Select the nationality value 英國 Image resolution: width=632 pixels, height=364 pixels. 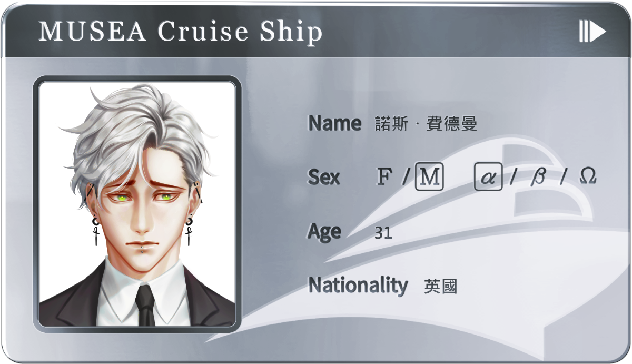coord(441,287)
